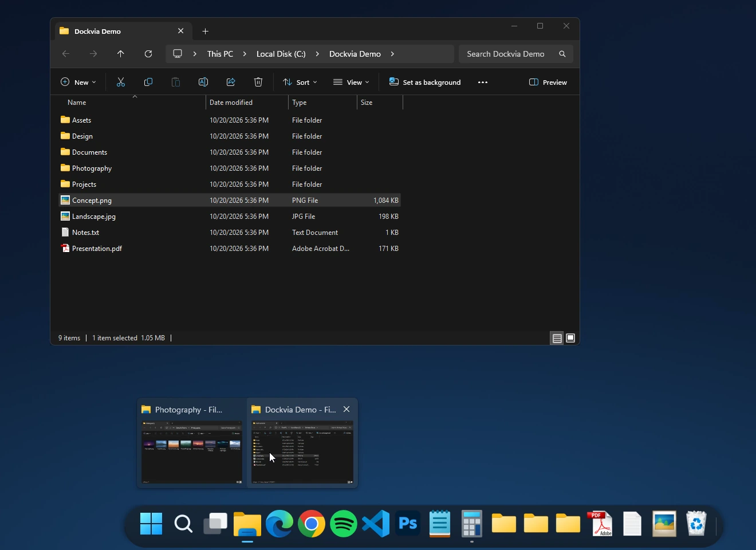Toggle the Preview pane
756x550 pixels.
click(548, 82)
